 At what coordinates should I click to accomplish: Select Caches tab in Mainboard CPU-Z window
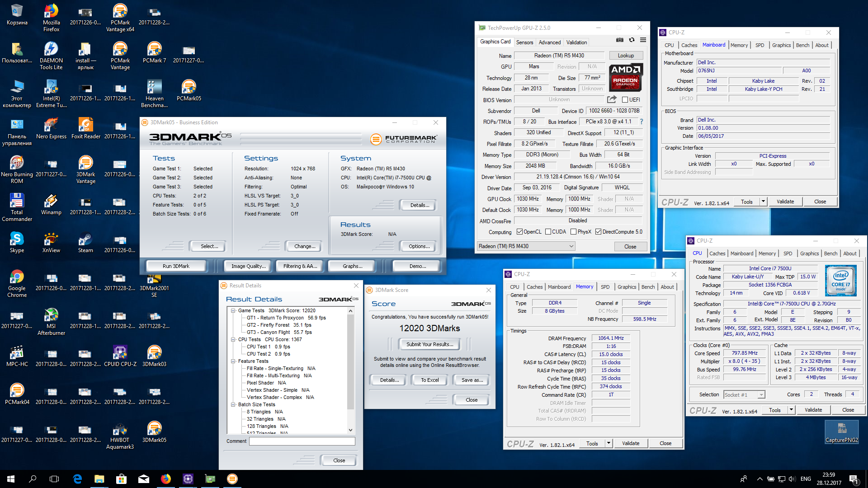[689, 45]
